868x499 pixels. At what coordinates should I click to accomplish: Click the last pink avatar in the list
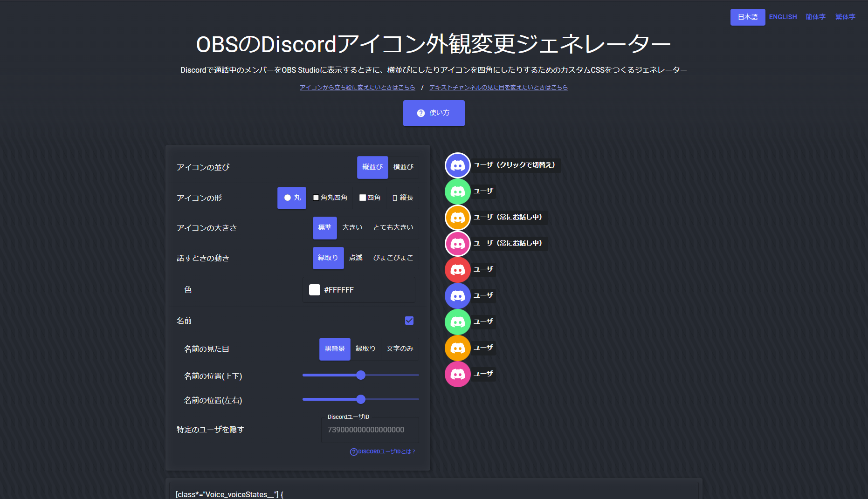click(x=458, y=374)
